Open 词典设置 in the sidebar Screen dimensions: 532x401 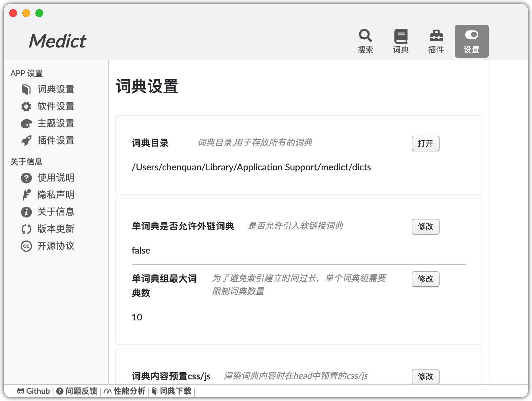coord(56,89)
